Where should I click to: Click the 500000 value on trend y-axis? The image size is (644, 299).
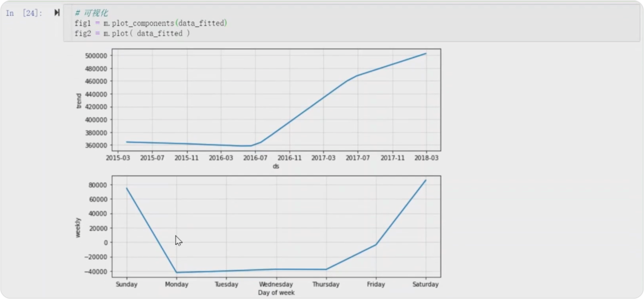click(x=96, y=56)
